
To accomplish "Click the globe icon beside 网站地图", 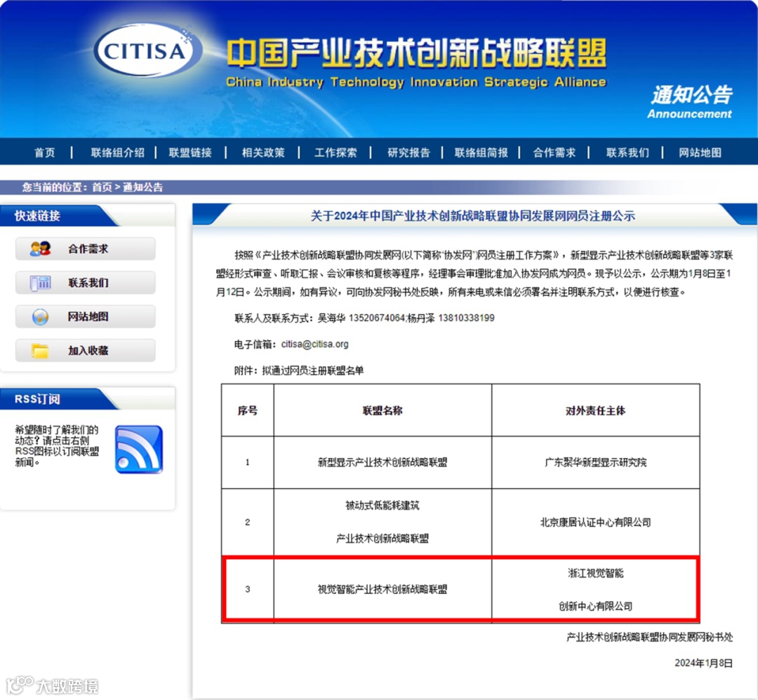I will (x=40, y=317).
